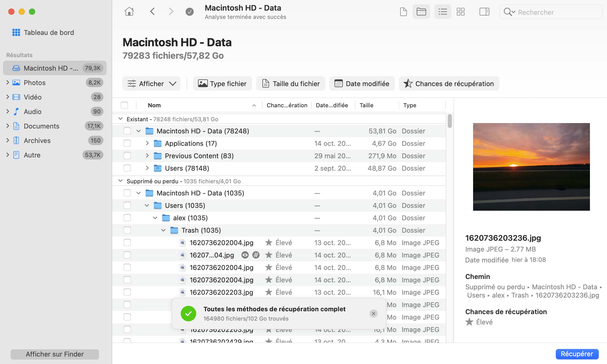Select the Audio category in sidebar
607x364 pixels.
pos(32,111)
